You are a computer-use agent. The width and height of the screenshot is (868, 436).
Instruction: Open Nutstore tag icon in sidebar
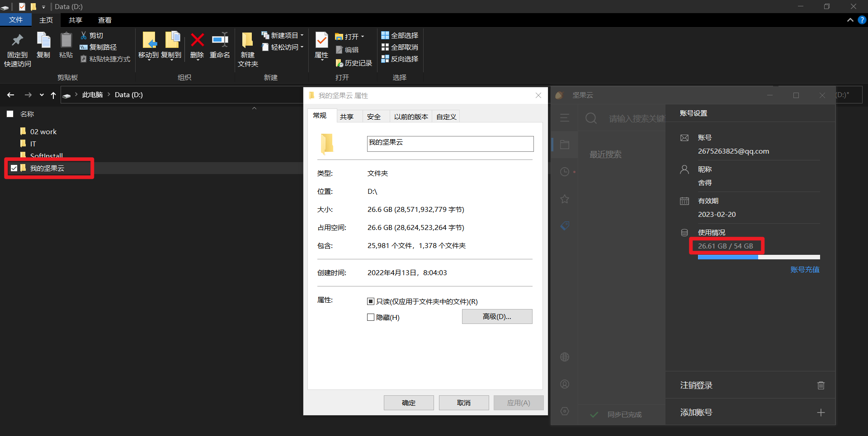pos(565,225)
